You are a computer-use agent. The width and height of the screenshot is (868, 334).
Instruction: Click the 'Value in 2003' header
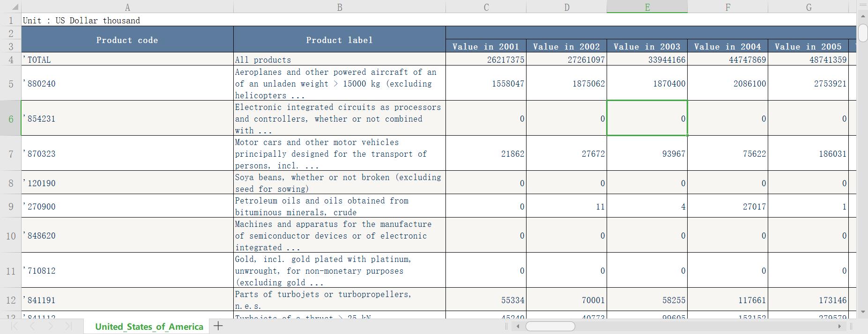click(647, 46)
